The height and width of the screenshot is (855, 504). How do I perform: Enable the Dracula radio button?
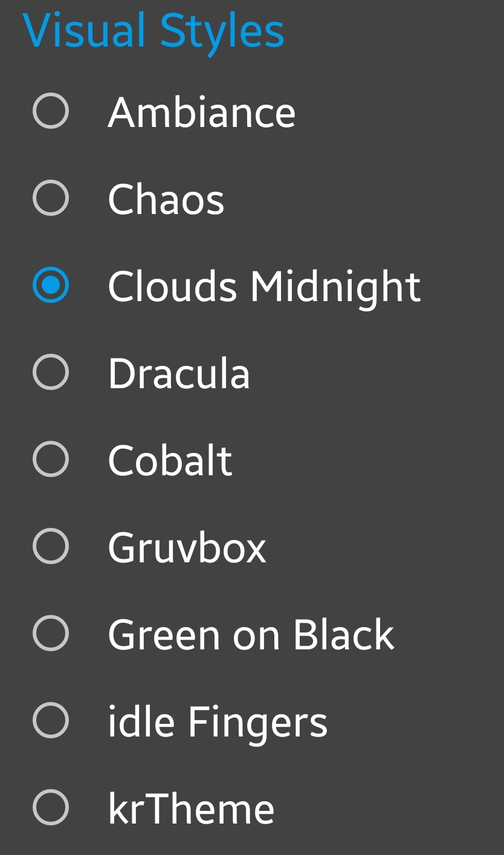[x=51, y=372]
